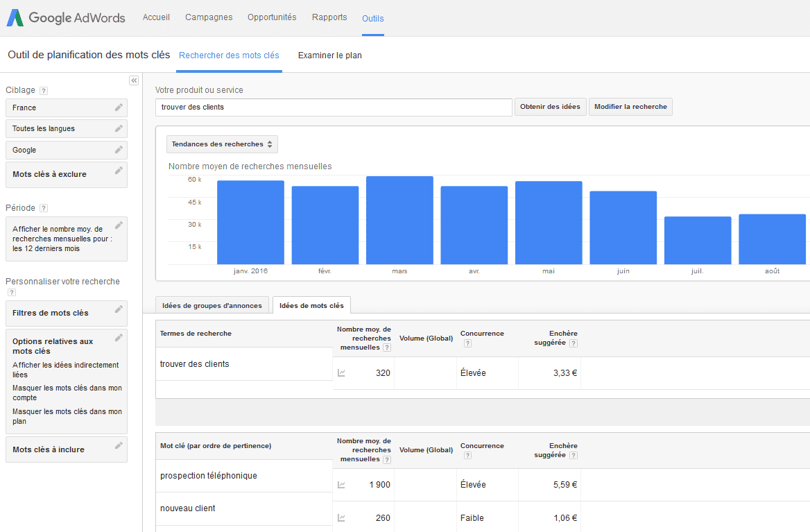
Task: Select the mars bar in the chart
Action: point(400,221)
